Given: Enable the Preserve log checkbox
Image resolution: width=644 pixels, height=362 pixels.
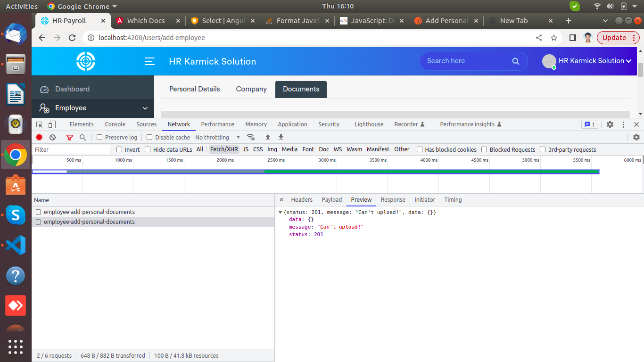Looking at the screenshot, I should pos(99,137).
